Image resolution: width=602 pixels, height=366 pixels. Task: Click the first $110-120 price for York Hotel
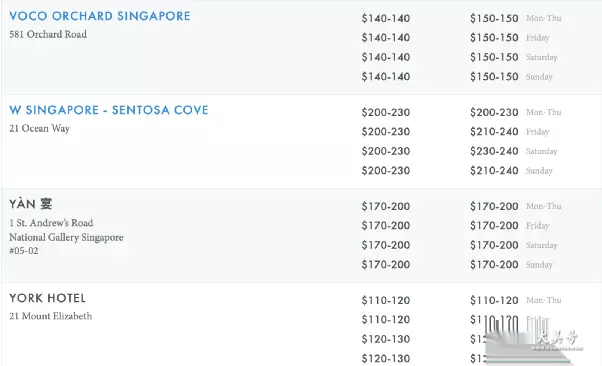click(x=386, y=300)
